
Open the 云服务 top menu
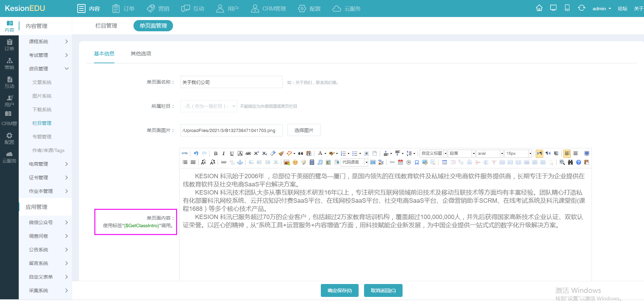tap(346, 9)
